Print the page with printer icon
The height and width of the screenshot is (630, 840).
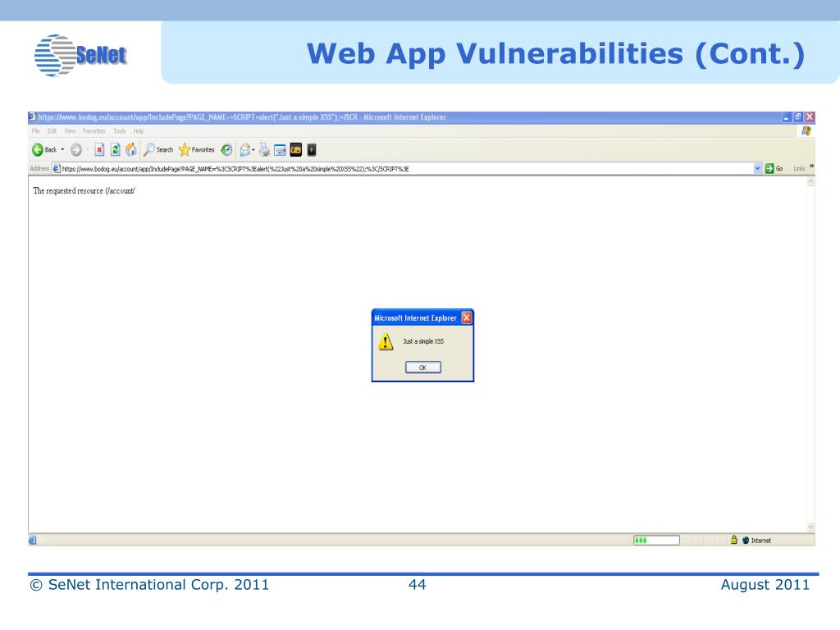click(x=264, y=150)
